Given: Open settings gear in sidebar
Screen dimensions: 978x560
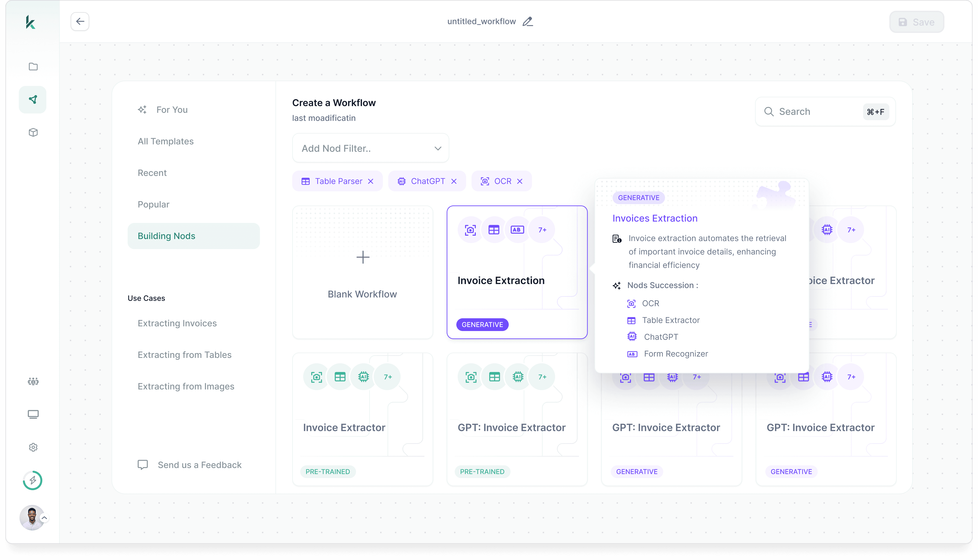Looking at the screenshot, I should [x=33, y=447].
